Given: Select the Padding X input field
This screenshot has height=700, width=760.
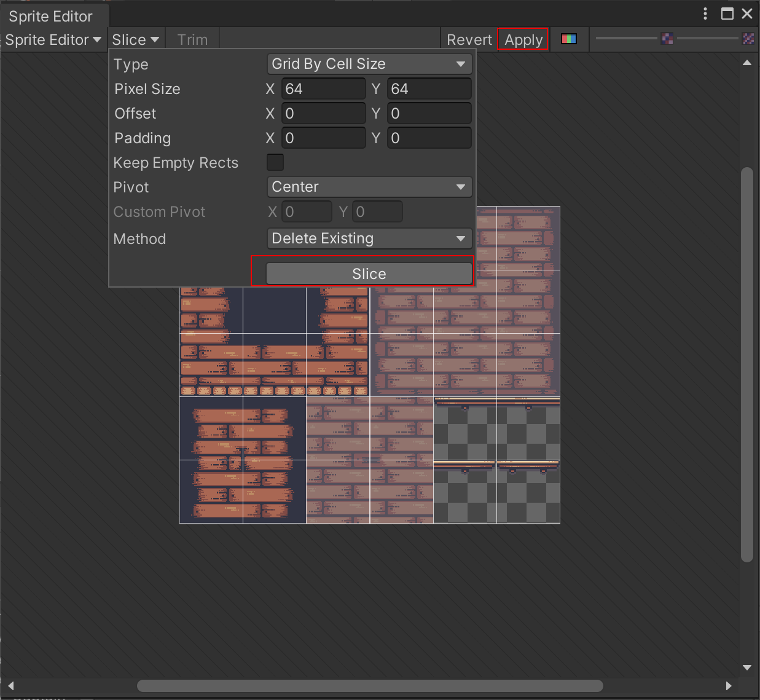Looking at the screenshot, I should tap(324, 138).
